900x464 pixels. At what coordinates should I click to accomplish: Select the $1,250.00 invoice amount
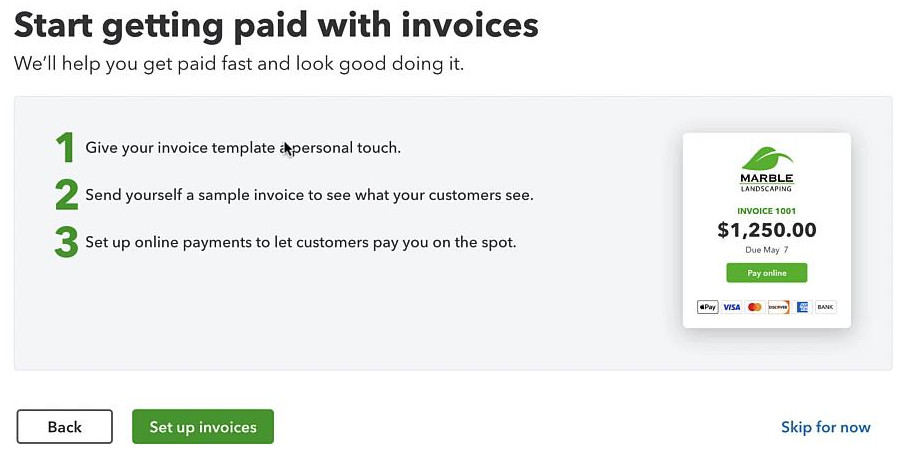[766, 230]
